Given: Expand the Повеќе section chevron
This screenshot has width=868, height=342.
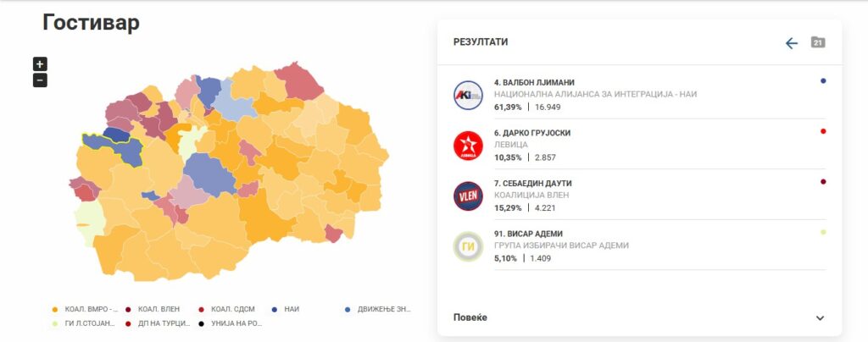Looking at the screenshot, I should coord(820,317).
